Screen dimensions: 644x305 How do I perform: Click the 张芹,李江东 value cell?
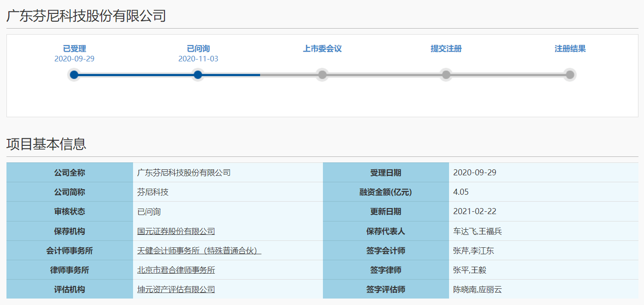coord(544,251)
